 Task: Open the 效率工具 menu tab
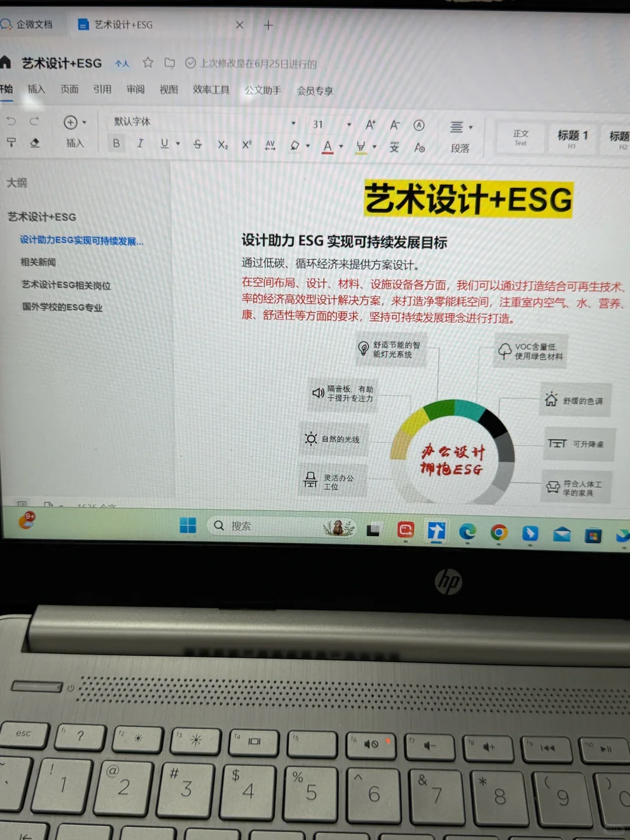(211, 90)
